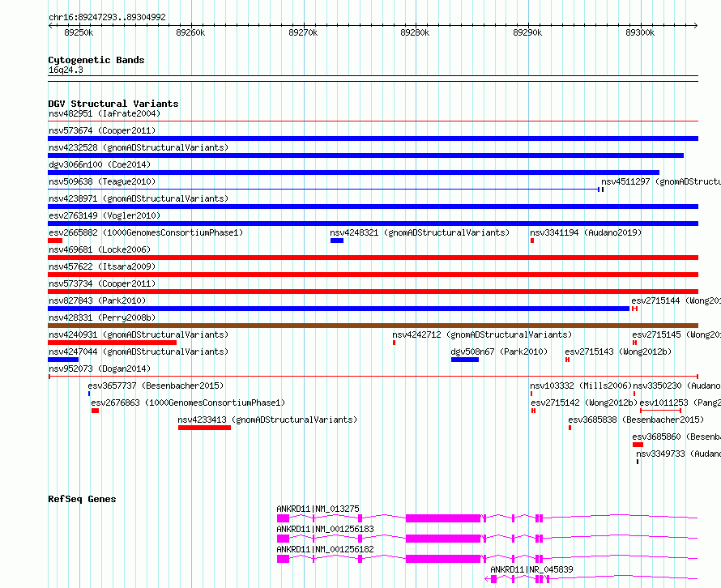This screenshot has width=721, height=588.
Task: Click the nsv482951 (Iafrate2004) variant label
Action: pos(105,113)
